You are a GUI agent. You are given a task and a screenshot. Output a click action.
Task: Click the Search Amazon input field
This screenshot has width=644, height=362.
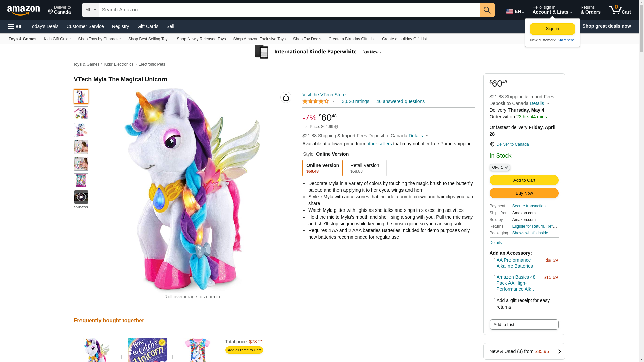pyautogui.click(x=289, y=10)
